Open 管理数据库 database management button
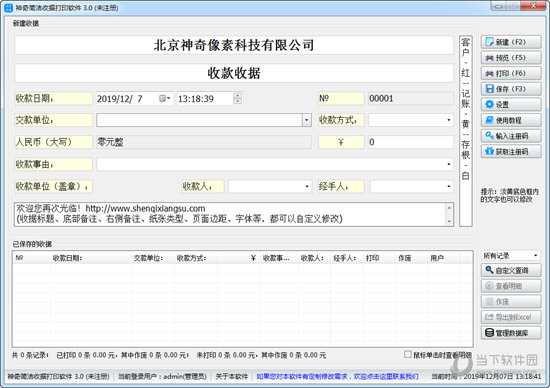This screenshot has height=388, width=550. point(511,333)
